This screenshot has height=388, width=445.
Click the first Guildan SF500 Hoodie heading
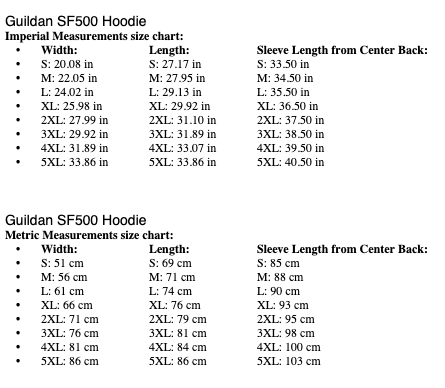click(76, 21)
